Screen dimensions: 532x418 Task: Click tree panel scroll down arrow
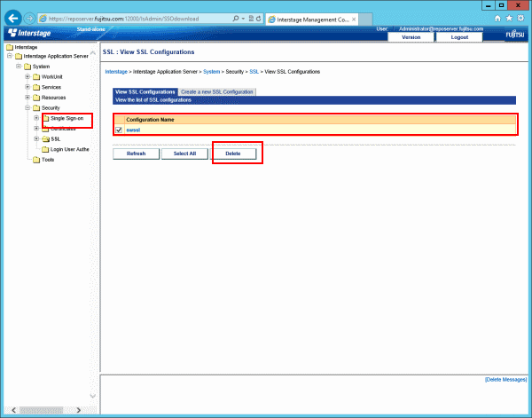(92, 396)
